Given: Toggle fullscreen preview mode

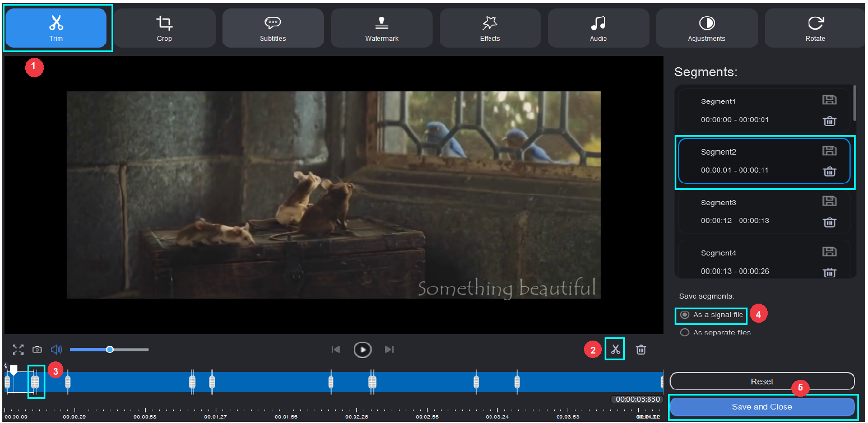Looking at the screenshot, I should [x=18, y=350].
